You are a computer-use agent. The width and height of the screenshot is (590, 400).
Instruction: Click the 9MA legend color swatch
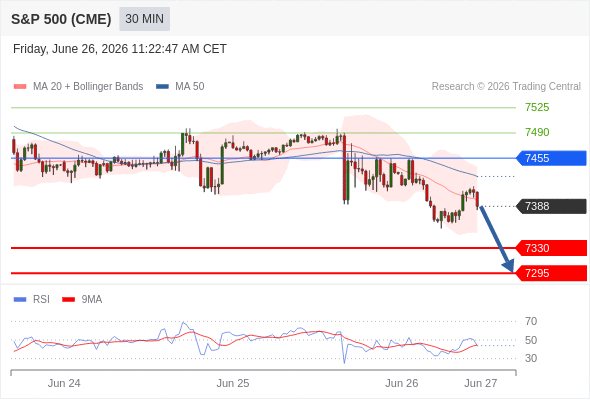click(x=68, y=300)
